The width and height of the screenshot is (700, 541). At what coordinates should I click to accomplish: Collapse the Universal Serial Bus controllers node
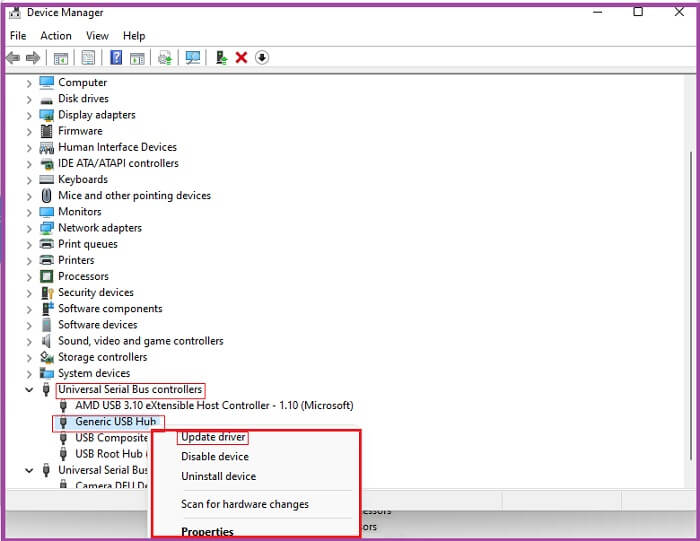(29, 390)
